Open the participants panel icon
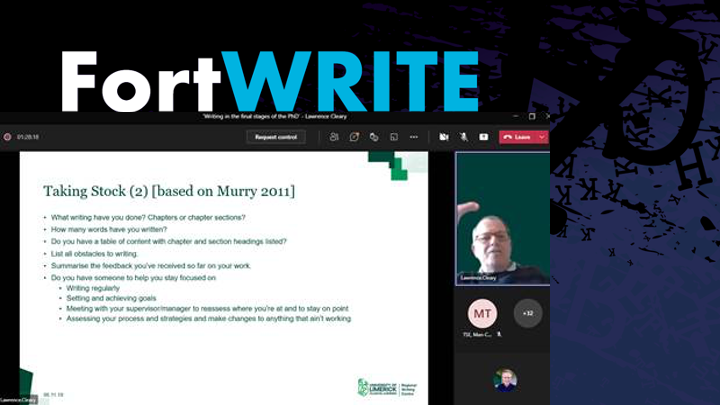The image size is (720, 405). [x=334, y=137]
